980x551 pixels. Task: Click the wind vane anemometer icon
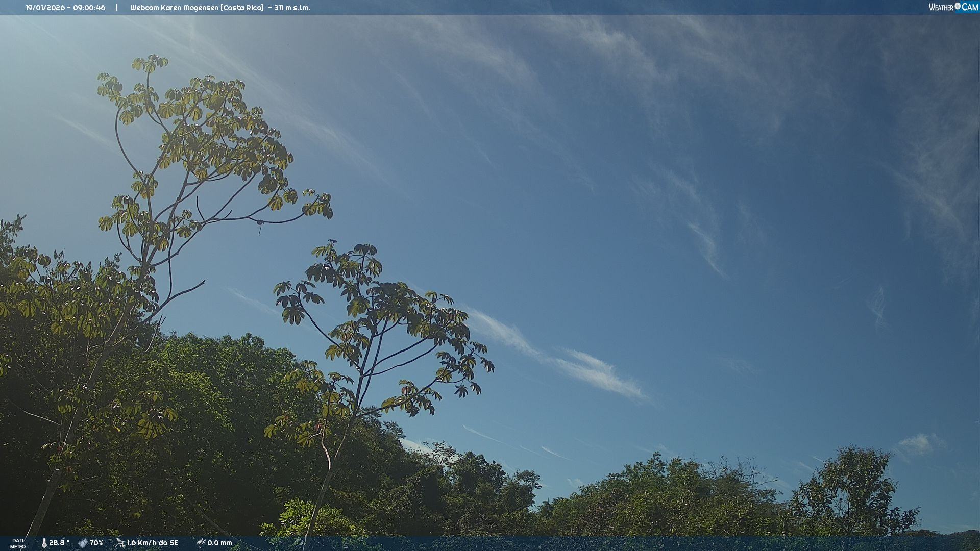(120, 543)
